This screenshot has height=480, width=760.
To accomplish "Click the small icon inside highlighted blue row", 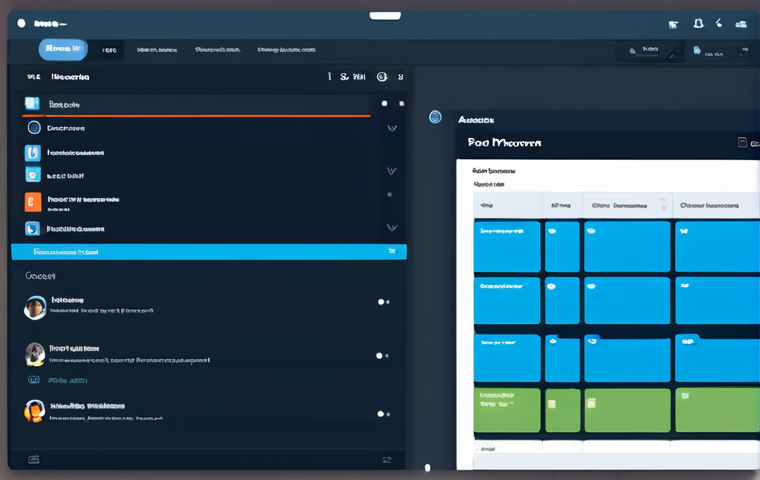I will tap(392, 251).
